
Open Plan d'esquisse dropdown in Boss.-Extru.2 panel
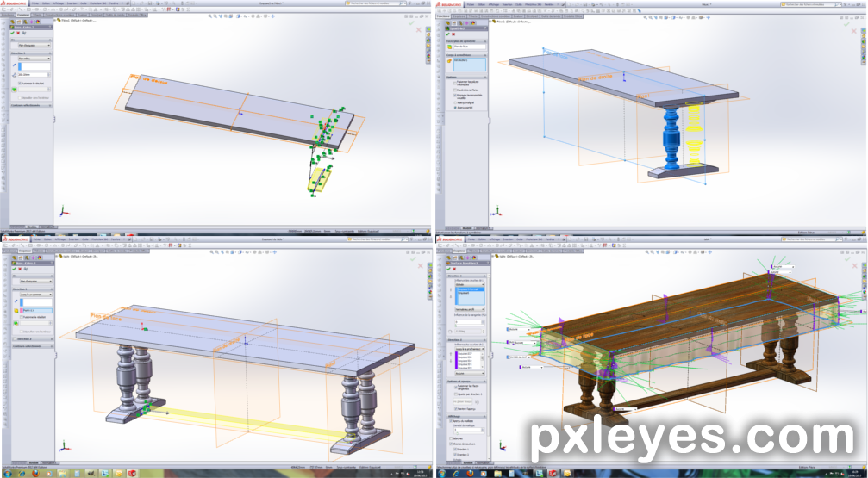point(34,46)
